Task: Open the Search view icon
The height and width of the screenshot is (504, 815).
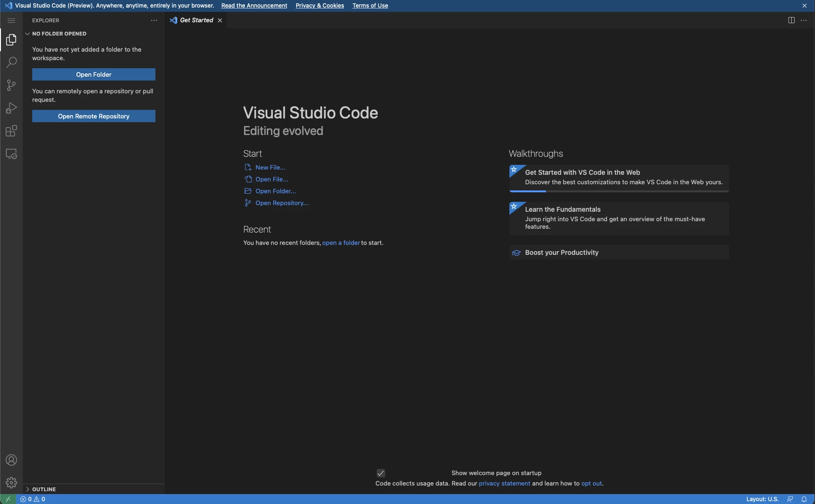Action: (11, 63)
